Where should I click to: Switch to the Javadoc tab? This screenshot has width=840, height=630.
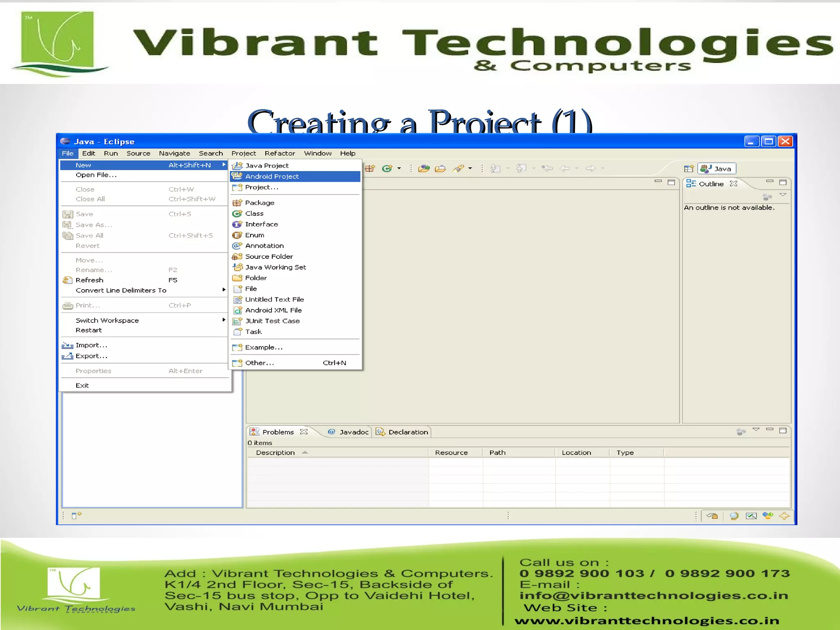point(349,432)
